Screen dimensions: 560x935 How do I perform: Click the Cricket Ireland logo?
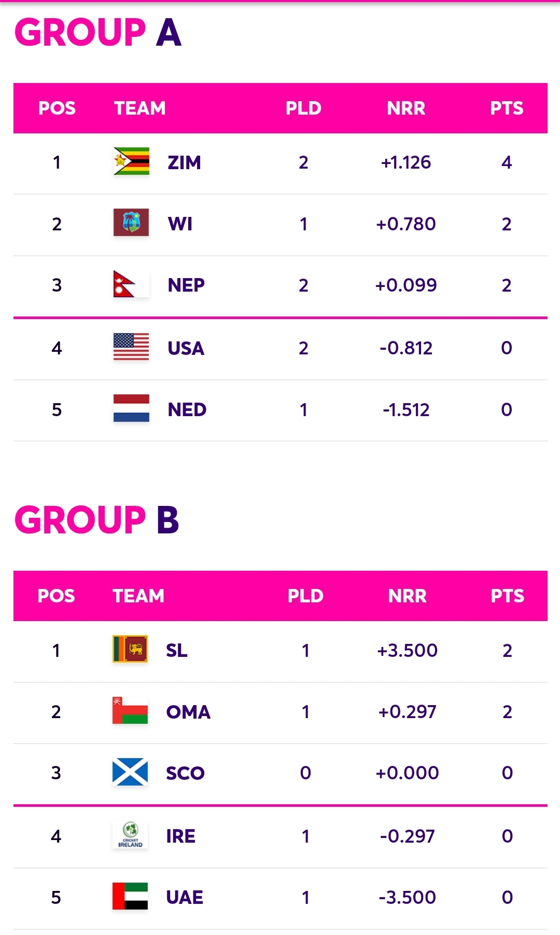tap(130, 835)
